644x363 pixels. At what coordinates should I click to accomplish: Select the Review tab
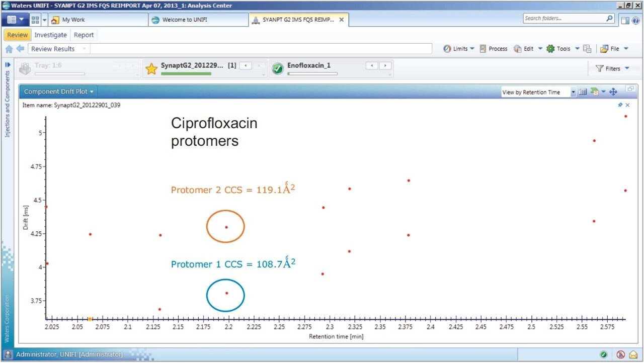(17, 35)
